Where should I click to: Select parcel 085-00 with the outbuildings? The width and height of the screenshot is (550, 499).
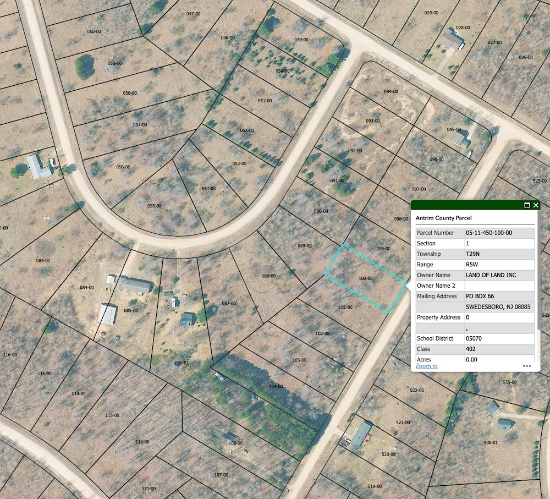click(131, 311)
